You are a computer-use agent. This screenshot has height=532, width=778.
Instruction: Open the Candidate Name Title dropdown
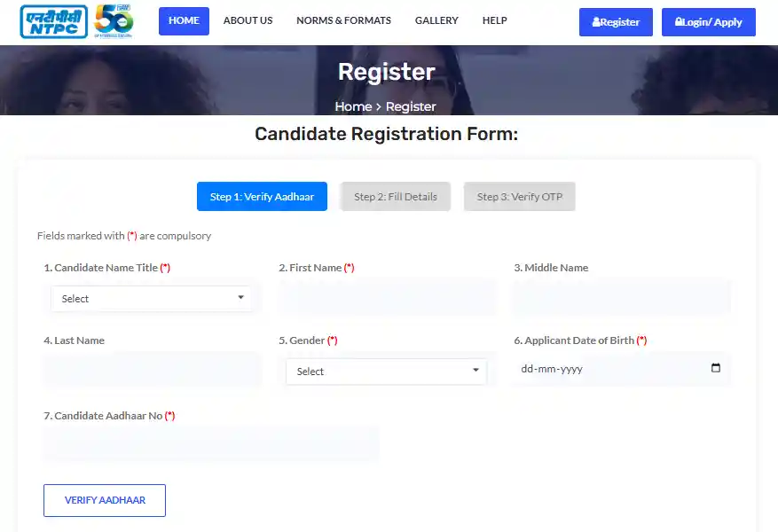coord(151,298)
